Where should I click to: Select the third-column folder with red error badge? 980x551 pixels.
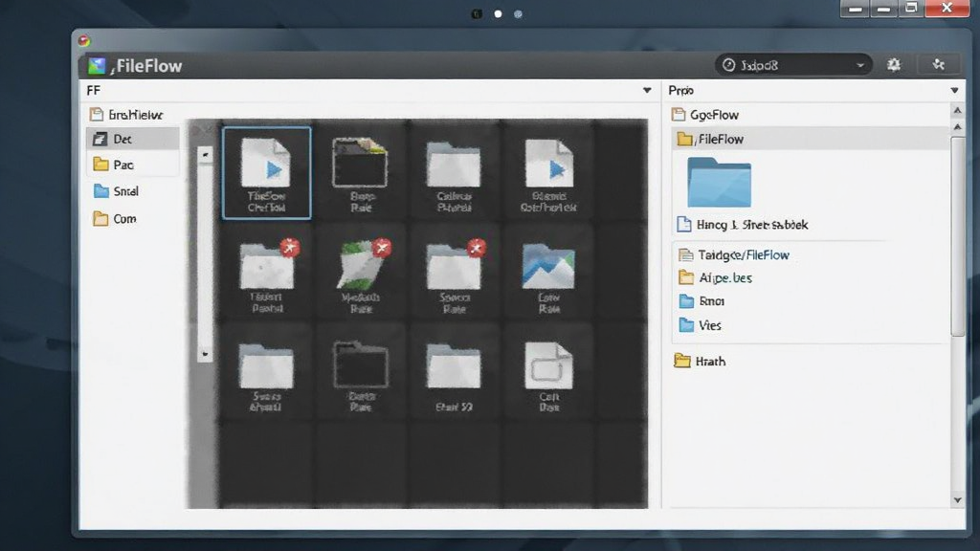tap(455, 274)
